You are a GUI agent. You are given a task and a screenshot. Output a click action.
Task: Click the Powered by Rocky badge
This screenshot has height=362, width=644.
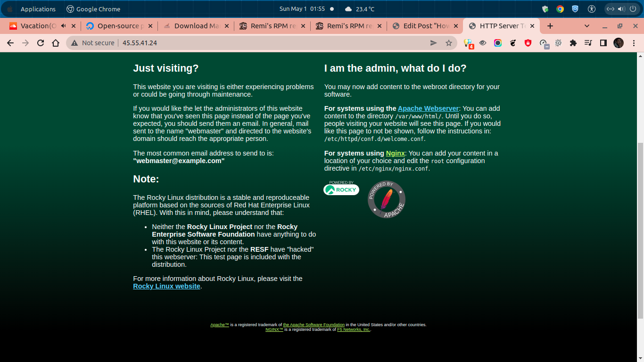pyautogui.click(x=341, y=188)
